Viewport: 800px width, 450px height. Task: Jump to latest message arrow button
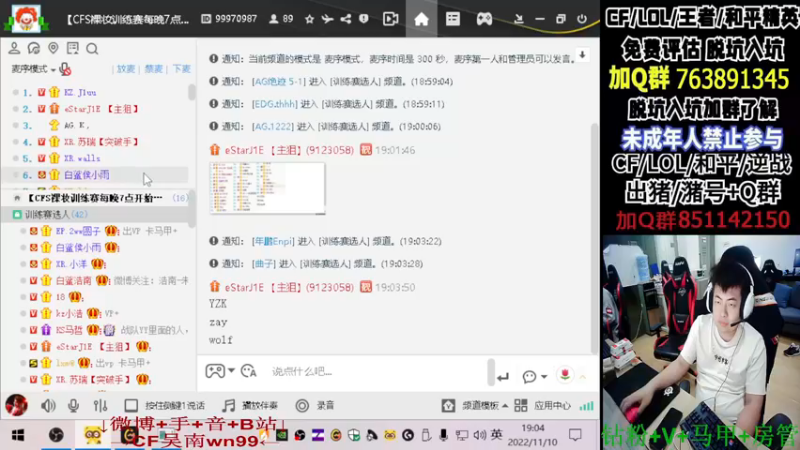click(582, 55)
